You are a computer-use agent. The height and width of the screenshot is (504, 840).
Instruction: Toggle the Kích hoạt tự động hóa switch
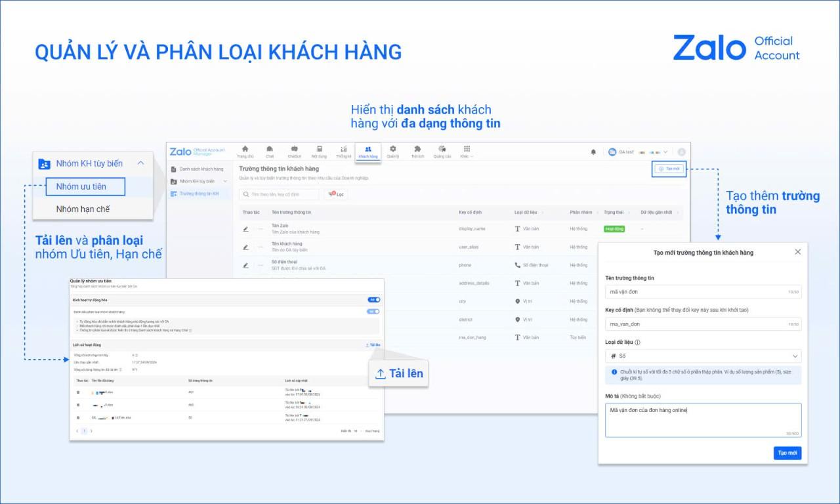374,300
